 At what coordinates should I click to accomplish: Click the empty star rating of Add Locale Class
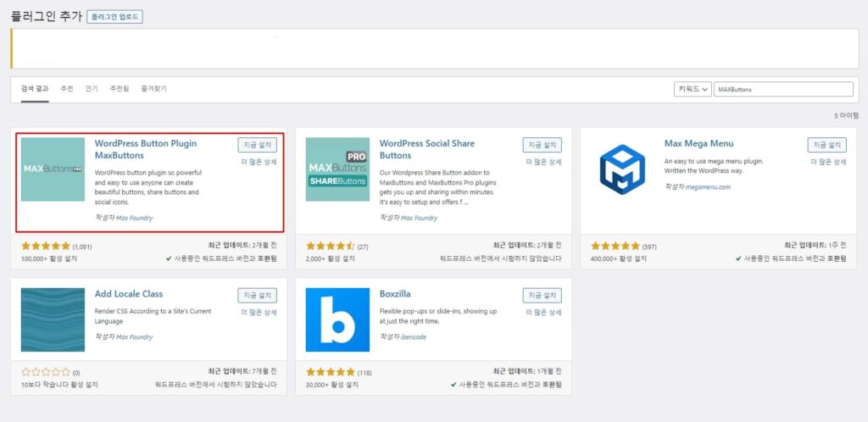[x=46, y=372]
